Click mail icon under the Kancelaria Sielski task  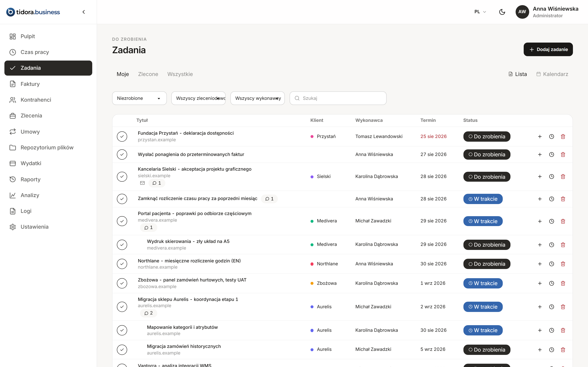142,183
